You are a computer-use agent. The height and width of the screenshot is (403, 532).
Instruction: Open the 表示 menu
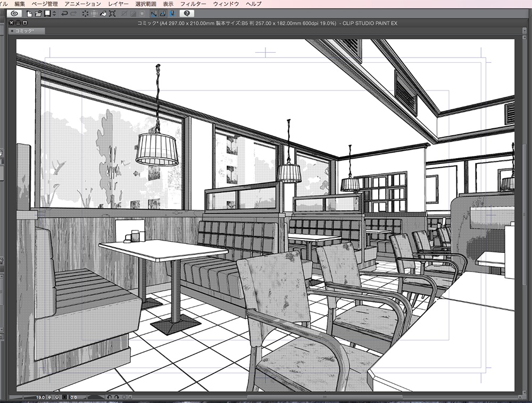[x=168, y=4]
